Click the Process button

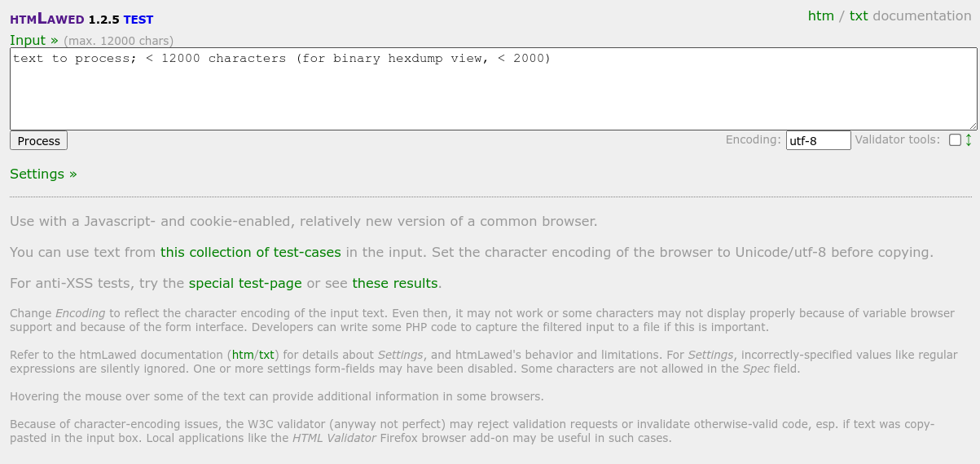pyautogui.click(x=38, y=141)
